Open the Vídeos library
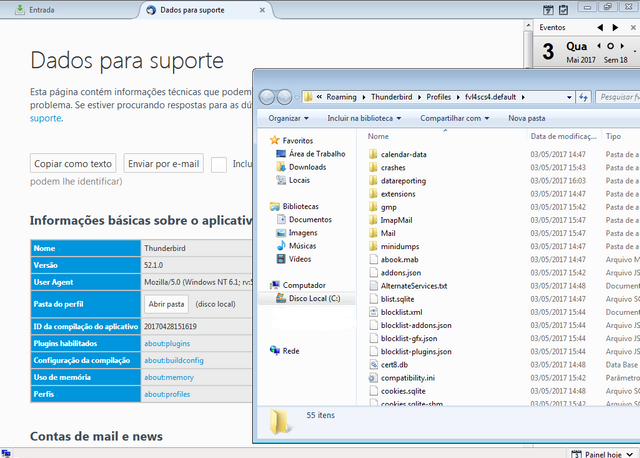Viewport: 640px width, 458px height. click(294, 259)
